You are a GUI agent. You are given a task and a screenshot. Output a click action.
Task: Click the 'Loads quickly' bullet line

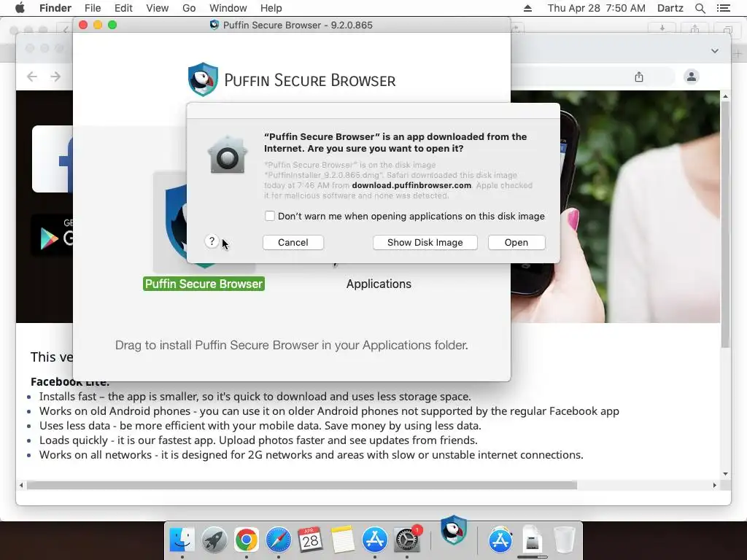tap(258, 440)
